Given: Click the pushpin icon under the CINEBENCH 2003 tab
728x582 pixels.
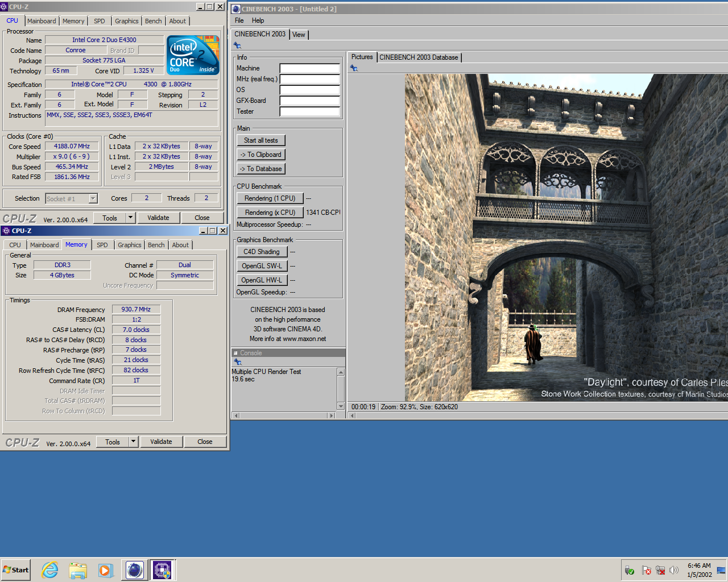Looking at the screenshot, I should [237, 45].
